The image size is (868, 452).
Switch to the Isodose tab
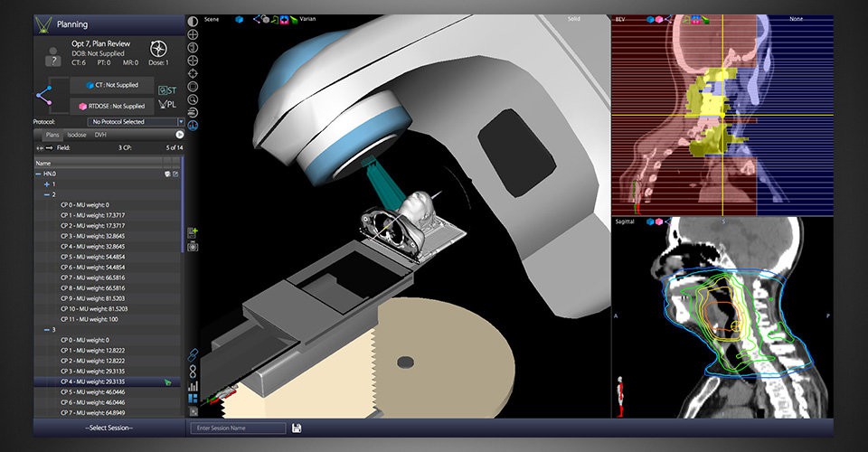(77, 135)
